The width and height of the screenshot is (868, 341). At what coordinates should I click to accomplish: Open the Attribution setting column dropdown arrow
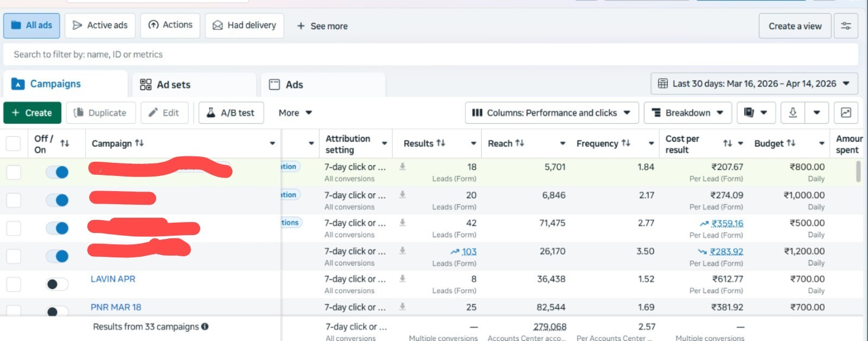pos(384,143)
